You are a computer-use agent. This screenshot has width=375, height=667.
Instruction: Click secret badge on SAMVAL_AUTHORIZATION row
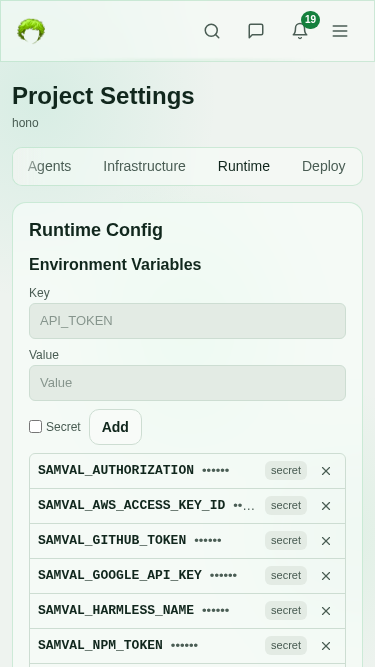[286, 470]
